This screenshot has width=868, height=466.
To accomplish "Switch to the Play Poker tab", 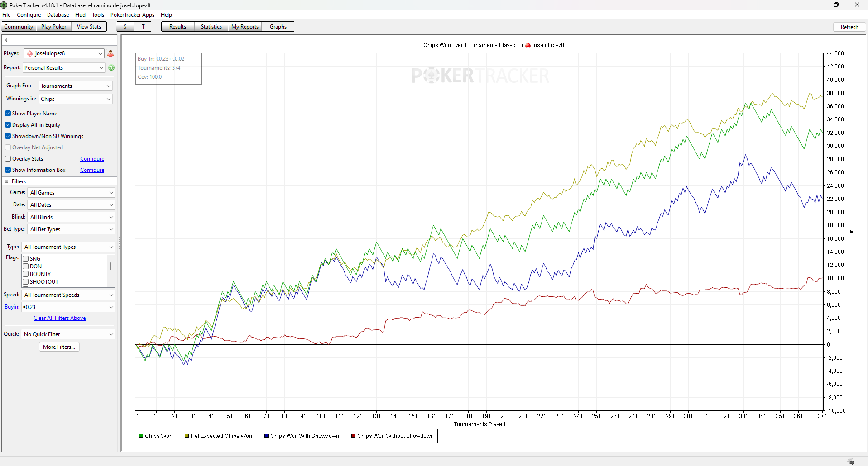I will pyautogui.click(x=53, y=27).
